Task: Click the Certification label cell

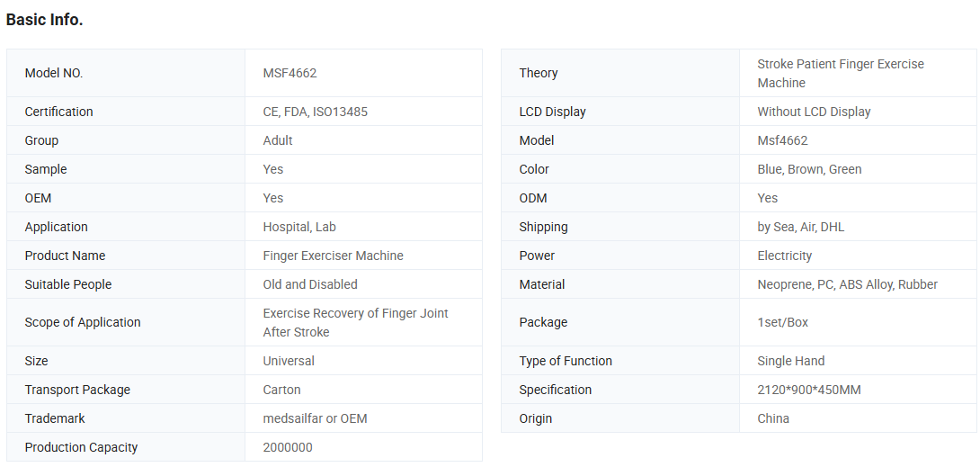Action: coord(58,112)
